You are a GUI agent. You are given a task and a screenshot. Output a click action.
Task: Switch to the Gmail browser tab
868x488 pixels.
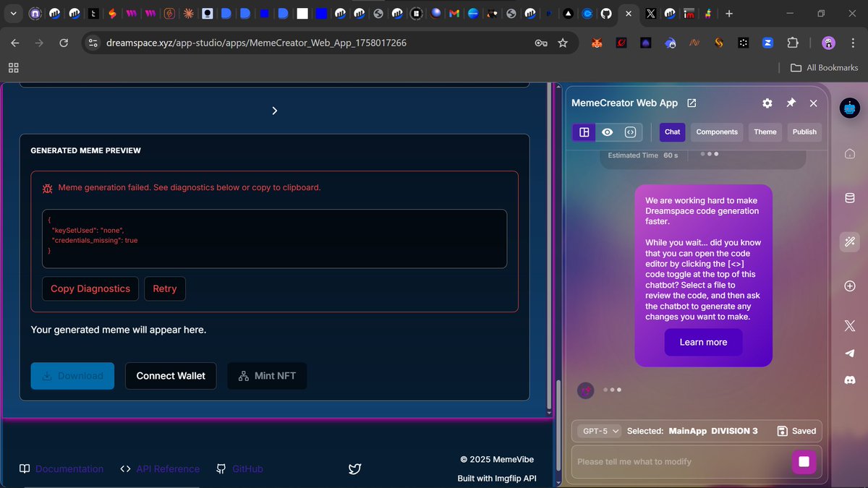tap(454, 13)
